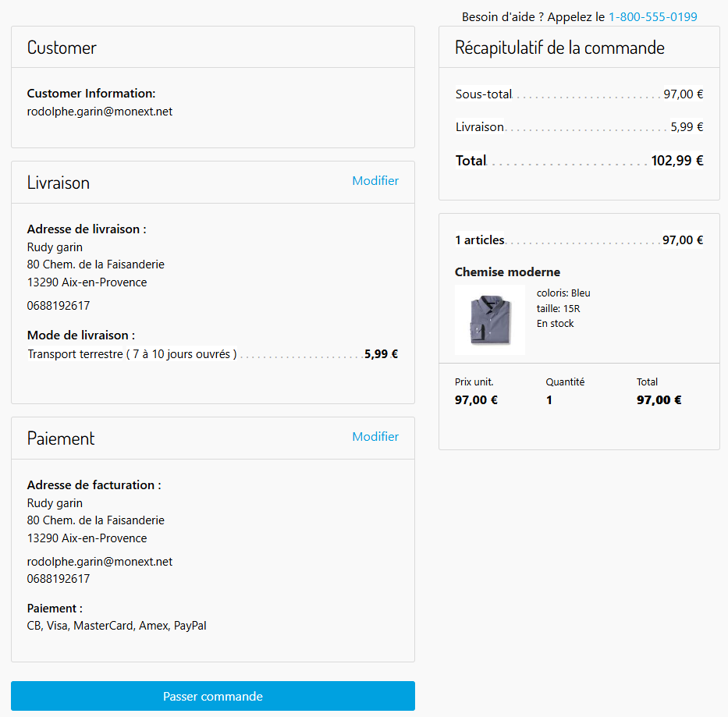
Task: Click the Sous-total 97,00 € line
Action: [579, 94]
